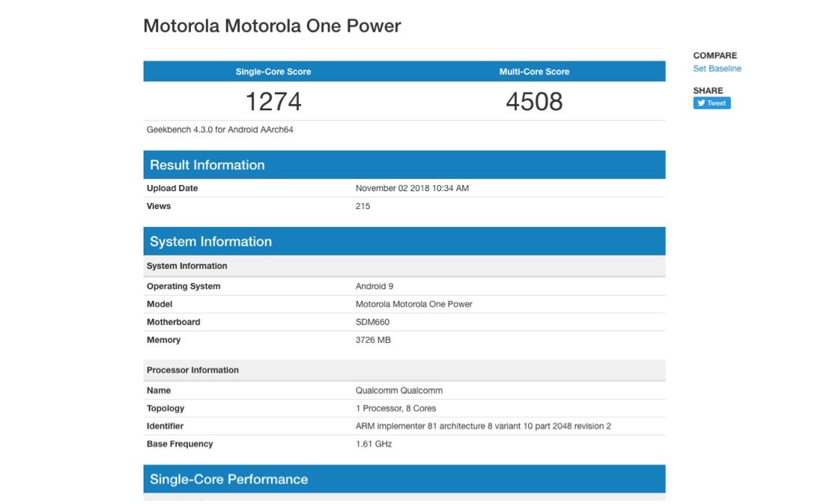Click the Twitter bird icon in the Tweet button
Viewport: 827px width, 504px height.
(x=700, y=103)
